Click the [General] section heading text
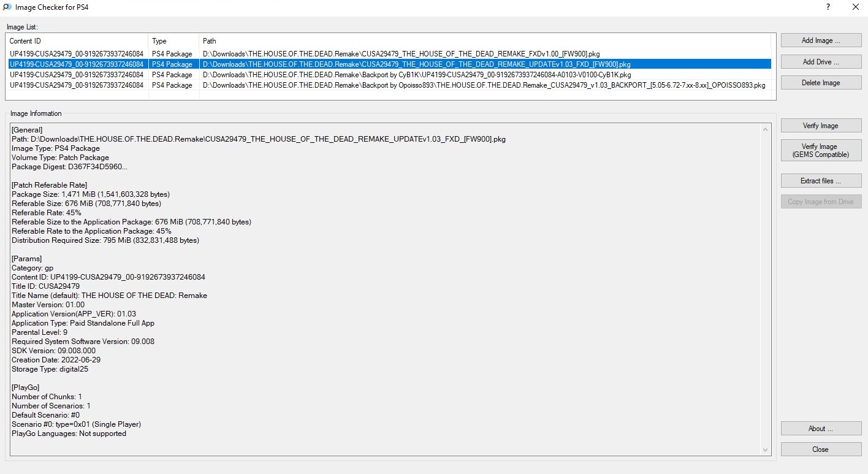Viewport: 868px width, 474px height. [x=27, y=130]
